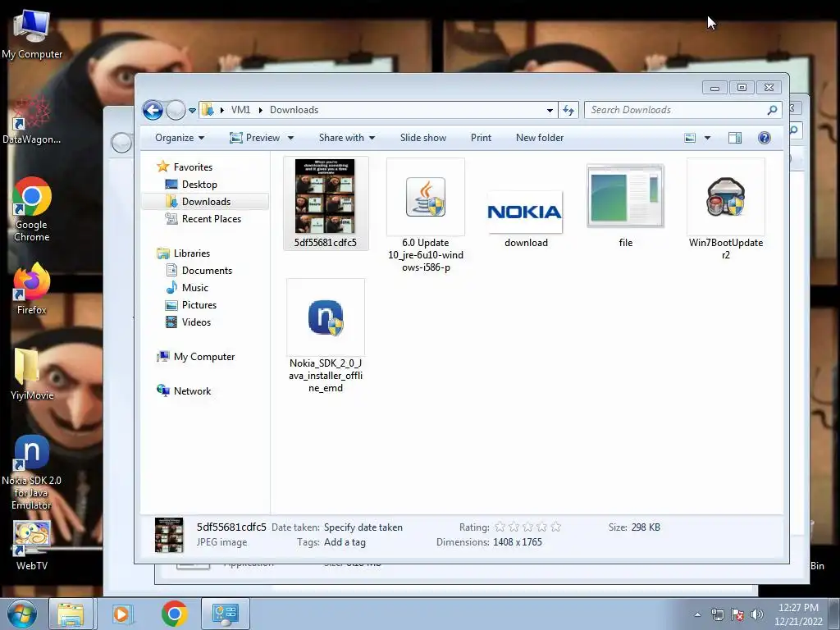Launch Nokia SDK 2.0 for Java Emulator shortcut
Screen dimensions: 840x630
pos(32,472)
